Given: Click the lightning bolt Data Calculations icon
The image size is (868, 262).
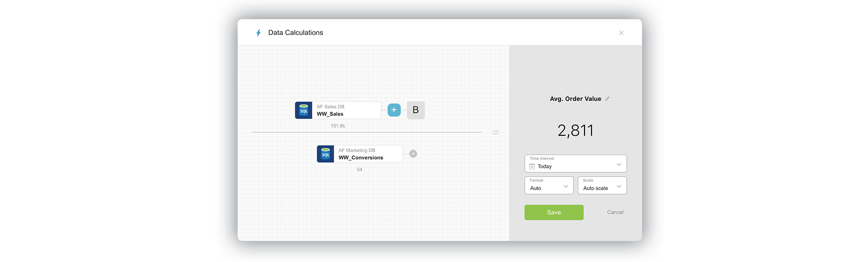Looking at the screenshot, I should 259,33.
